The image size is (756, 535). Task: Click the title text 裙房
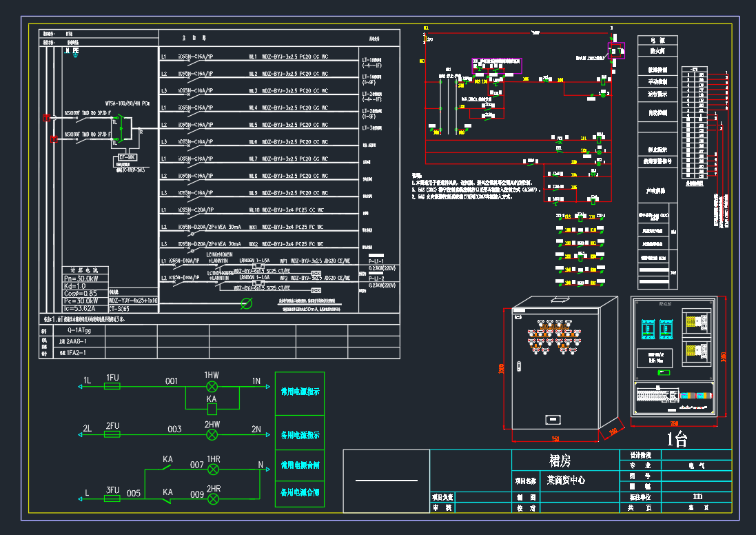(x=560, y=461)
